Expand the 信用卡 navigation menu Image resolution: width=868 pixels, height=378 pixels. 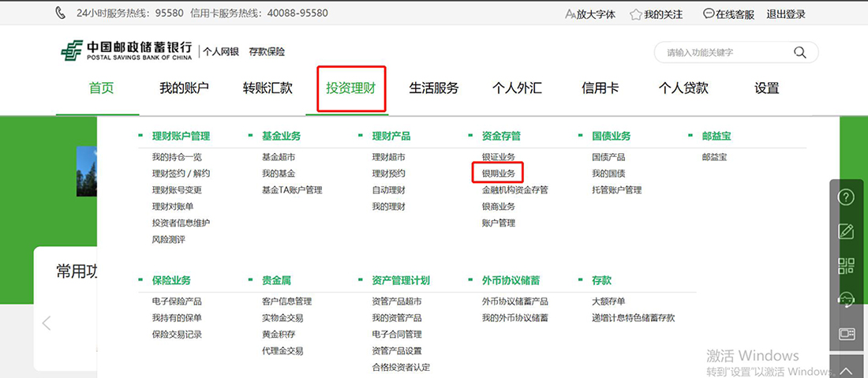tap(600, 88)
